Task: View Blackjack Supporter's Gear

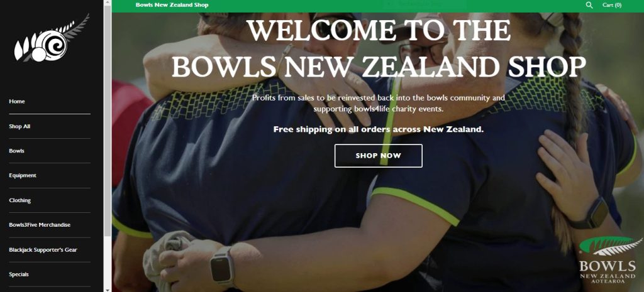Action: (43, 250)
